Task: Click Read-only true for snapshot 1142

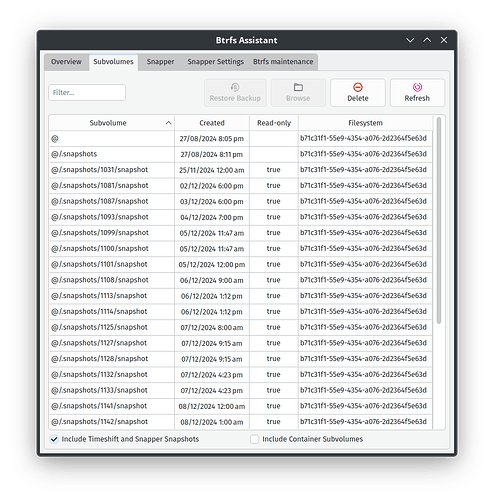Action: 273,422
